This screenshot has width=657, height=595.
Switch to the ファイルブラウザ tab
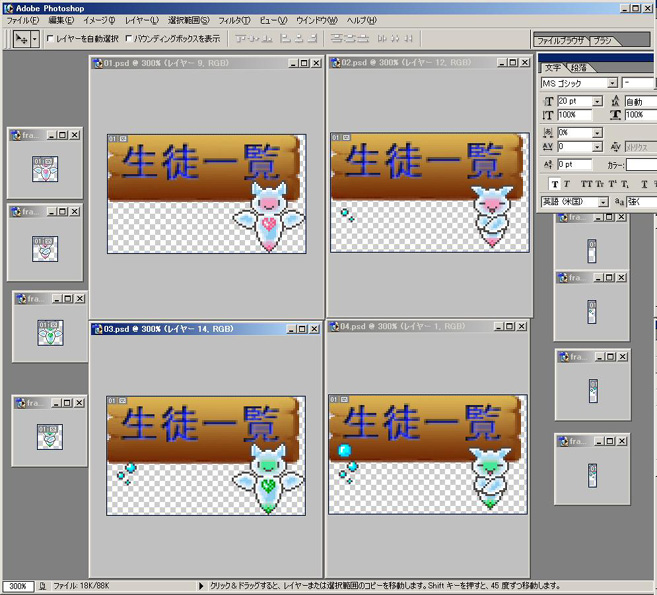point(561,41)
